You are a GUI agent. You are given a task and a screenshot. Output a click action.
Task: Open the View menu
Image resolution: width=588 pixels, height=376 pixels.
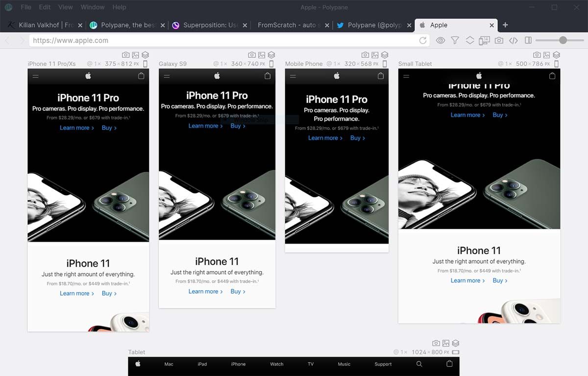(65, 7)
